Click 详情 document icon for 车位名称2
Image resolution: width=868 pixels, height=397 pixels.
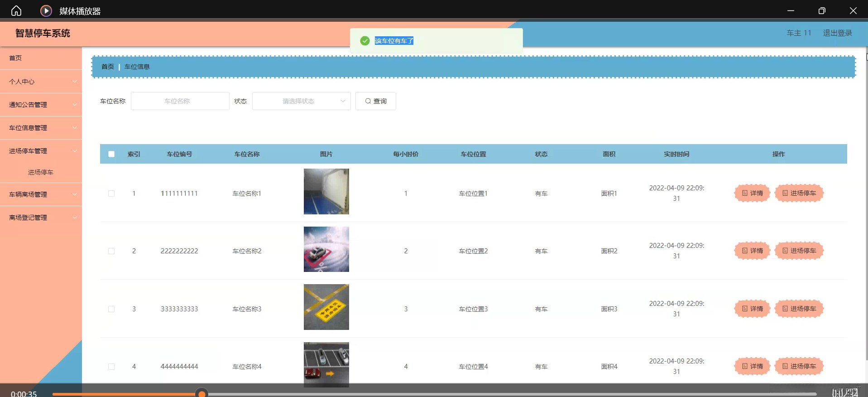[x=745, y=251]
